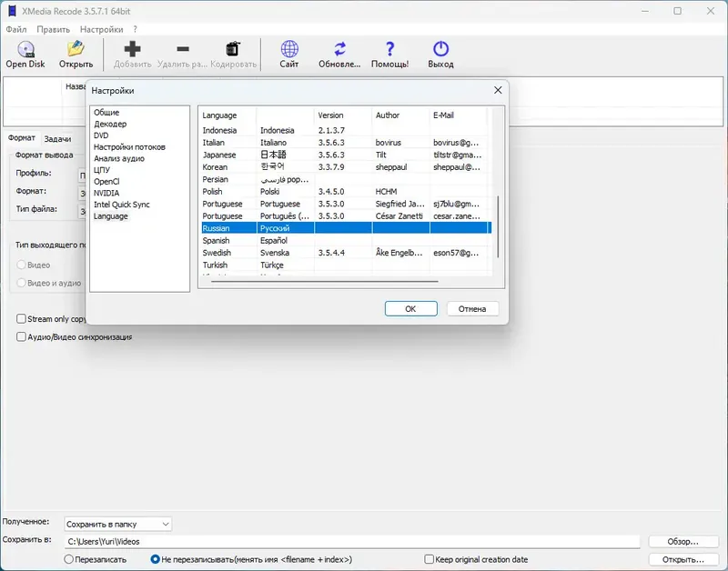Click the Open Disk toolbar icon
Image resolution: width=728 pixels, height=571 pixels.
point(25,49)
